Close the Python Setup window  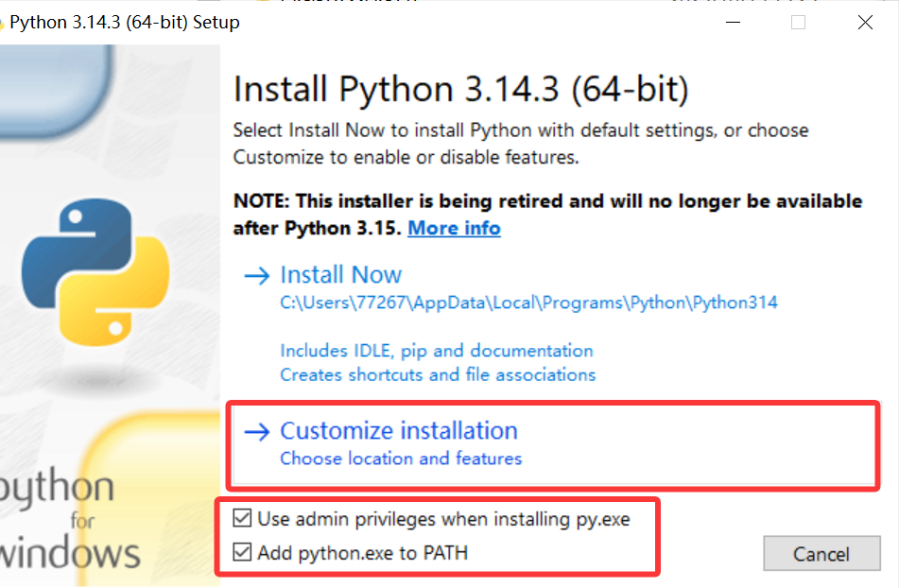pos(865,23)
